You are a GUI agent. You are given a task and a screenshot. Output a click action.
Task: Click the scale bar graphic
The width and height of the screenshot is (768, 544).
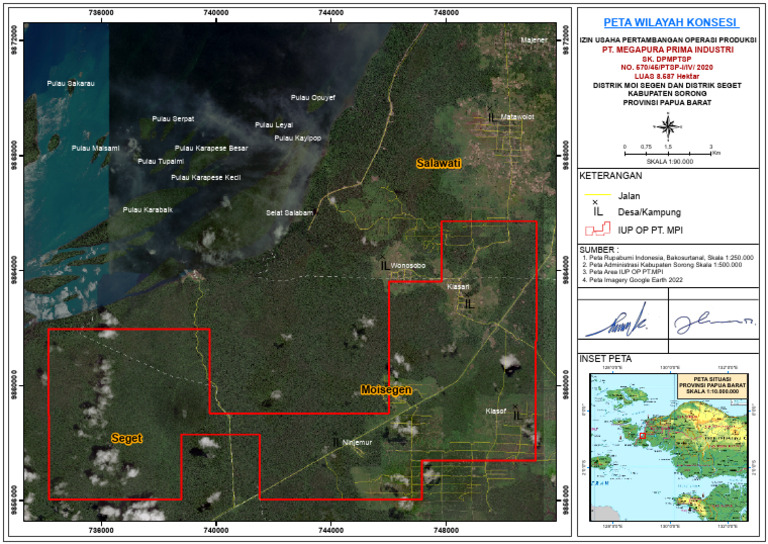[x=668, y=152]
